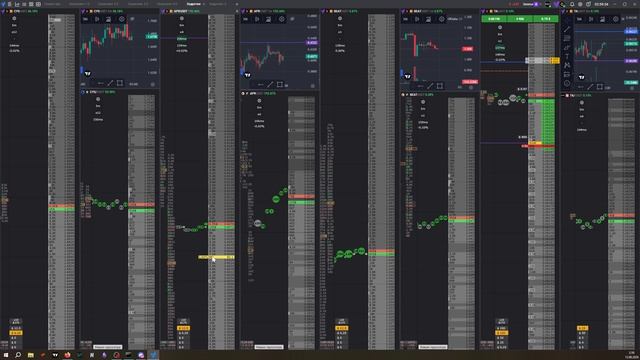The image size is (640, 360).
Task: Switch to the first workspace tab in the top bar
Action: 52,4
